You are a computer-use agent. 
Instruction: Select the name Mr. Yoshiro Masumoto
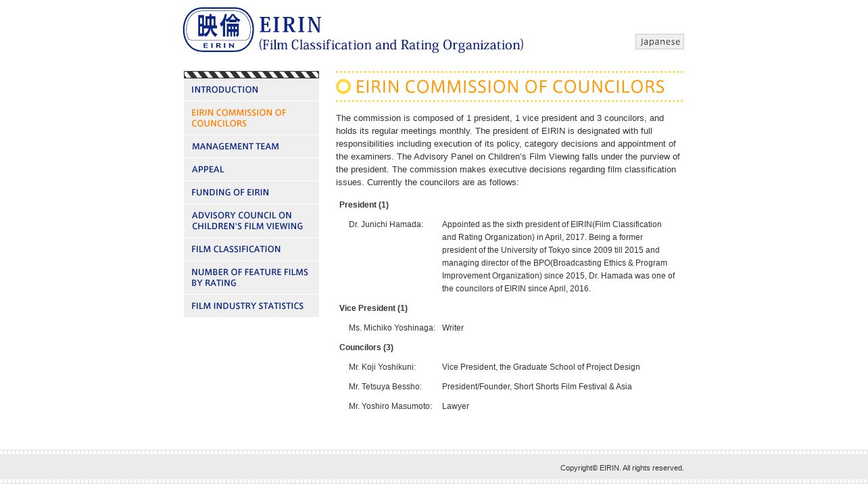[390, 406]
